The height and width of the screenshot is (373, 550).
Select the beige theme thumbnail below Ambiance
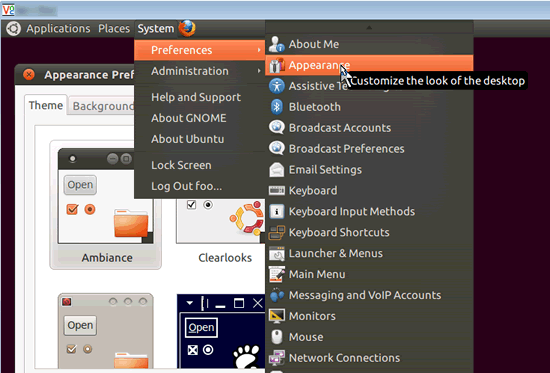[105, 331]
